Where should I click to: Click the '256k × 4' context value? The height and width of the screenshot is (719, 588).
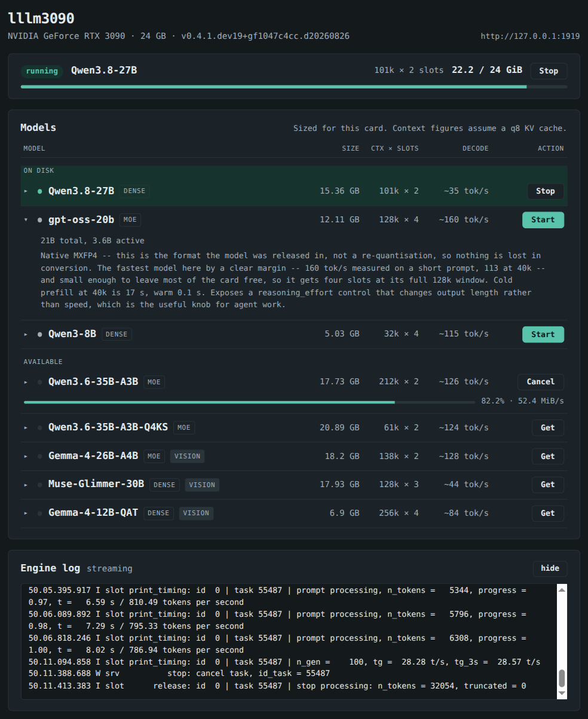tap(399, 513)
